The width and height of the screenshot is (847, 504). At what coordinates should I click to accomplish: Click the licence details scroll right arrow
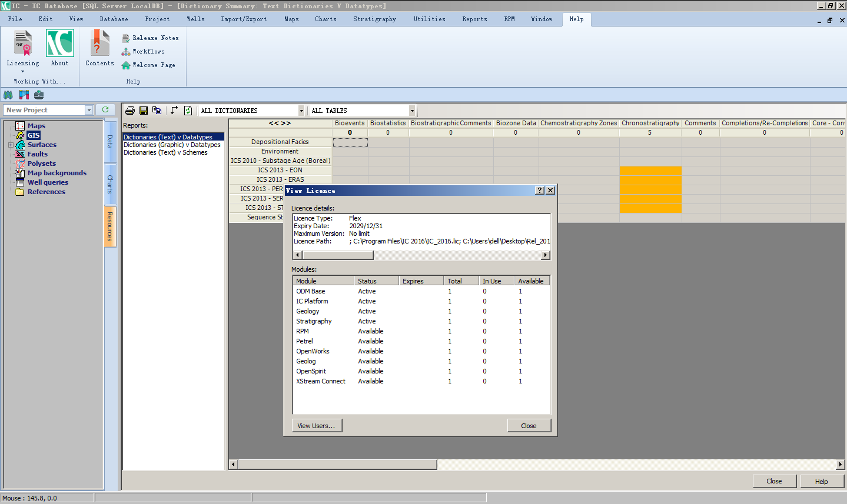click(x=546, y=255)
